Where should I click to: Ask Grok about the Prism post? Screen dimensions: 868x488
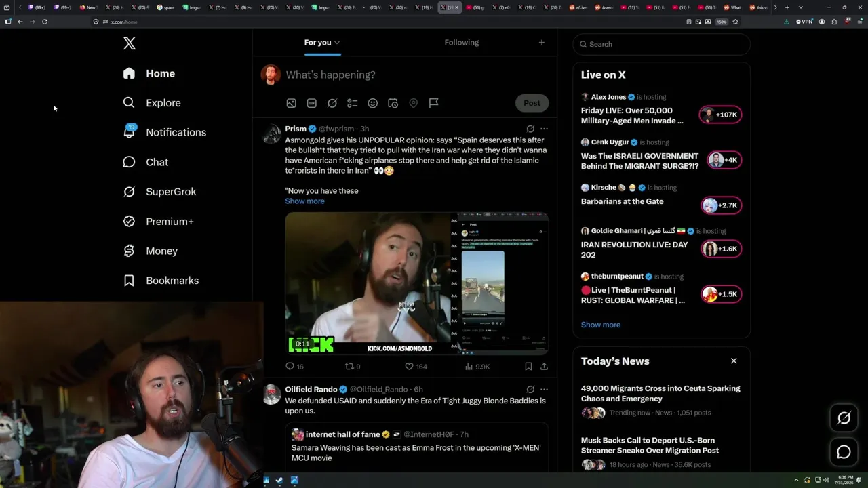pos(530,129)
